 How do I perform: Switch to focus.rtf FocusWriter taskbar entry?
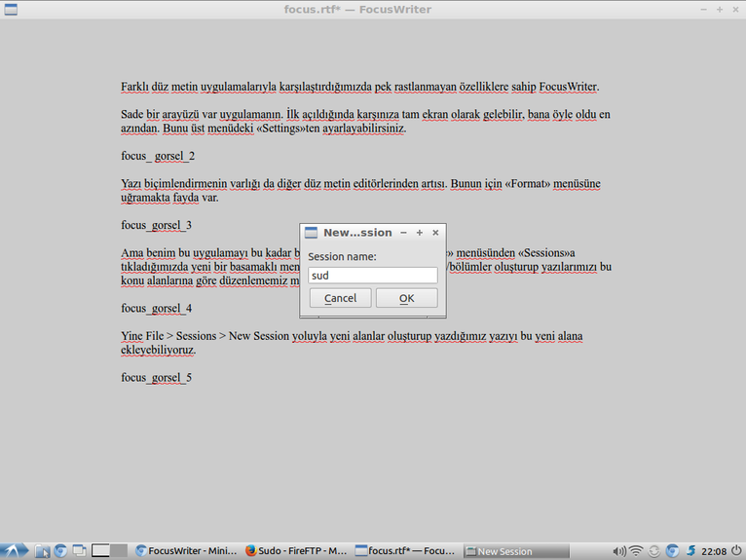tap(405, 551)
